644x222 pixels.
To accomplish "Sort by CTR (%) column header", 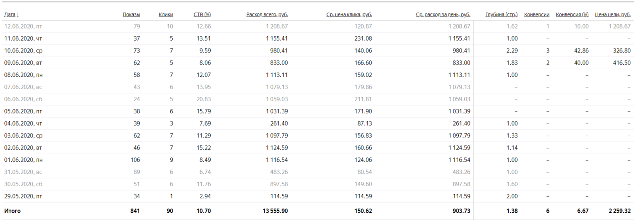I will (x=202, y=15).
